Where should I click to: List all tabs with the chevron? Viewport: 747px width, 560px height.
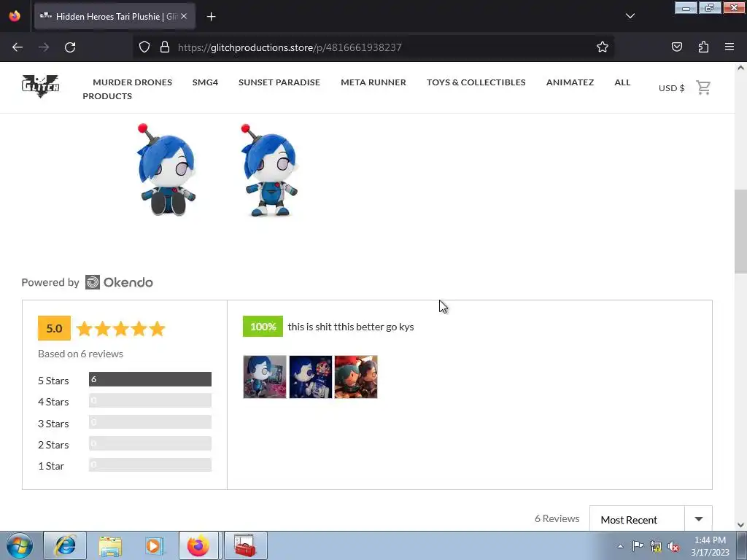[x=630, y=16]
